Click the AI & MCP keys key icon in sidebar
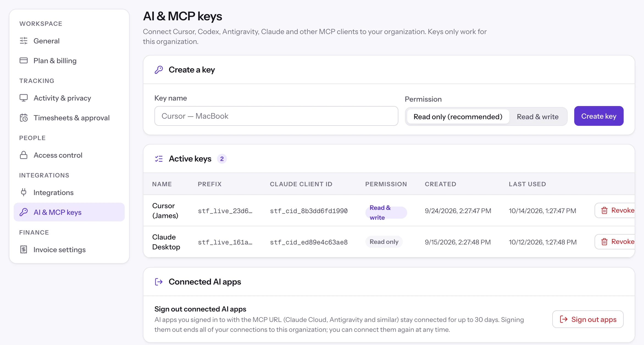This screenshot has height=345, width=644. click(24, 212)
